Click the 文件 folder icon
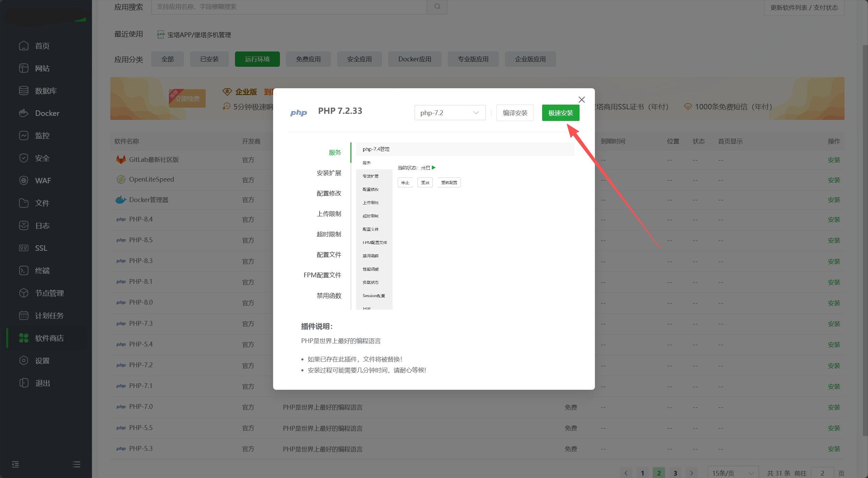 tap(23, 203)
